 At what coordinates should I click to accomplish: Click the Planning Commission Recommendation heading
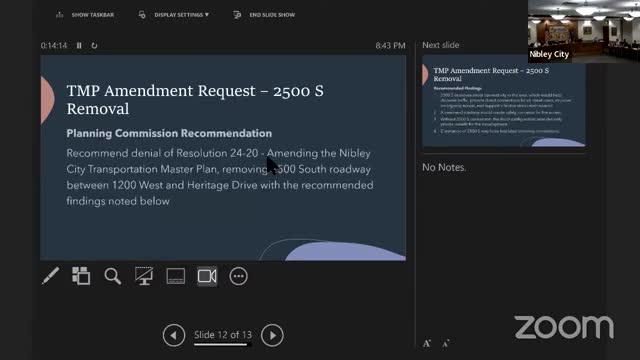click(169, 133)
